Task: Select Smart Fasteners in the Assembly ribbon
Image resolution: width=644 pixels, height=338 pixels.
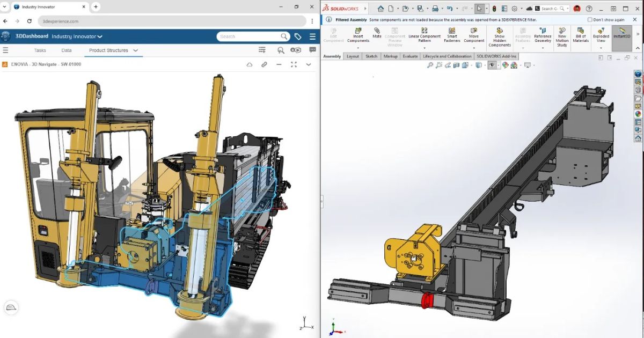Action: tap(452, 35)
